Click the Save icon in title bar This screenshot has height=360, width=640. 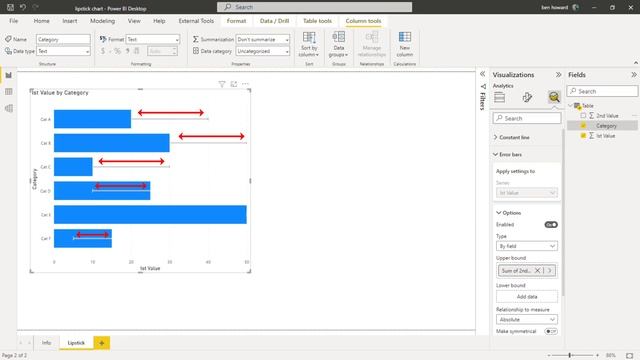[11, 7]
